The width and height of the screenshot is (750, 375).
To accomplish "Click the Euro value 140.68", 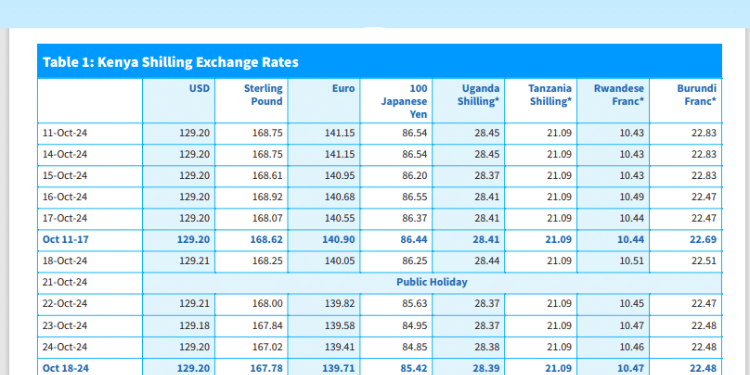I will pyautogui.click(x=340, y=197).
